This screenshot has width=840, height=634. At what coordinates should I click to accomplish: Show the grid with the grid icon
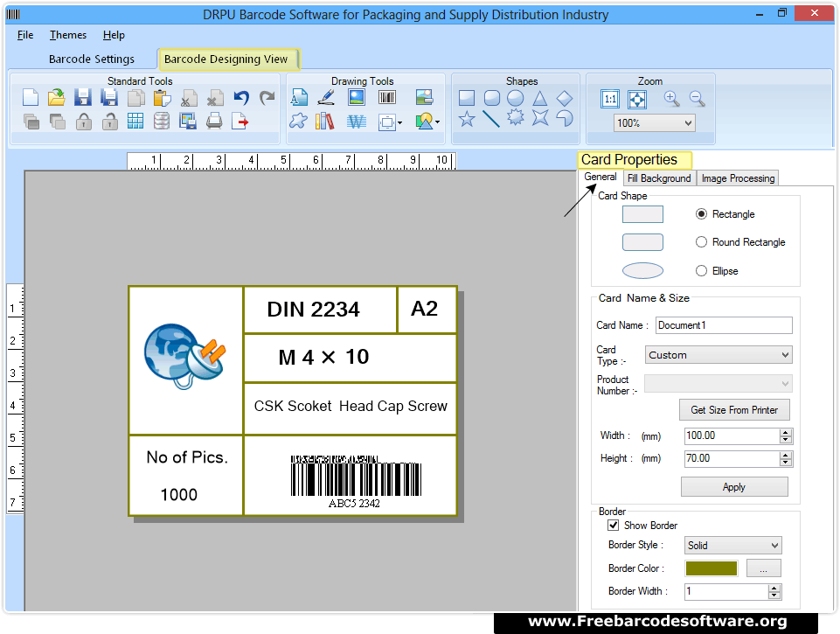[x=135, y=122]
